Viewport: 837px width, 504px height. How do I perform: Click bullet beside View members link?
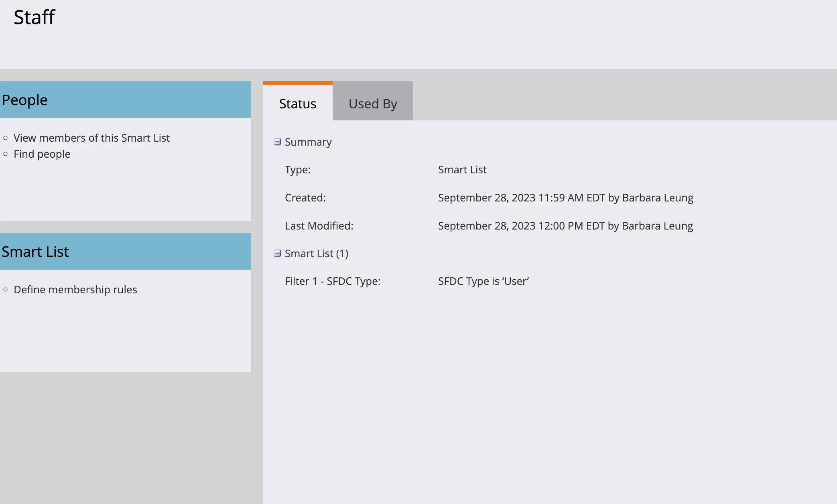(6, 138)
